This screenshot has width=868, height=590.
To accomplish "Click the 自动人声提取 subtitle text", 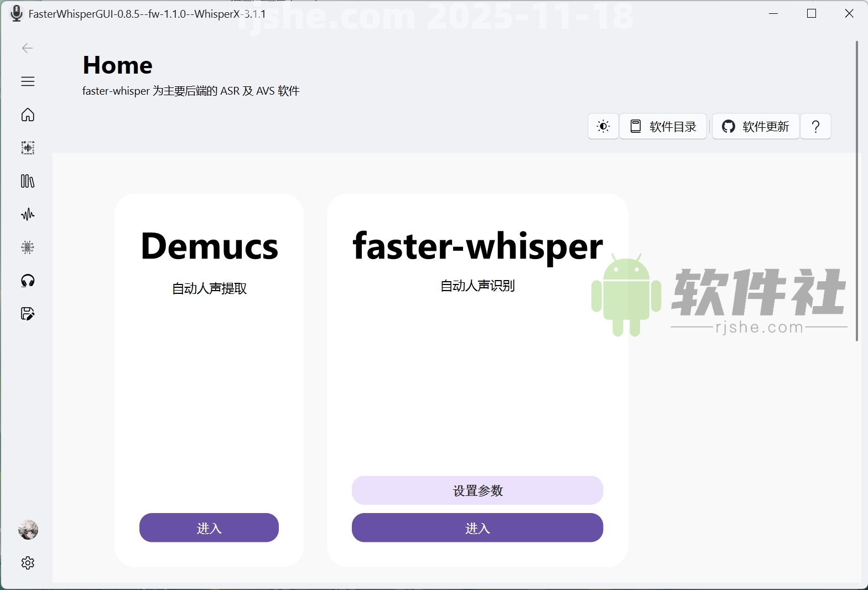I will pyautogui.click(x=209, y=288).
